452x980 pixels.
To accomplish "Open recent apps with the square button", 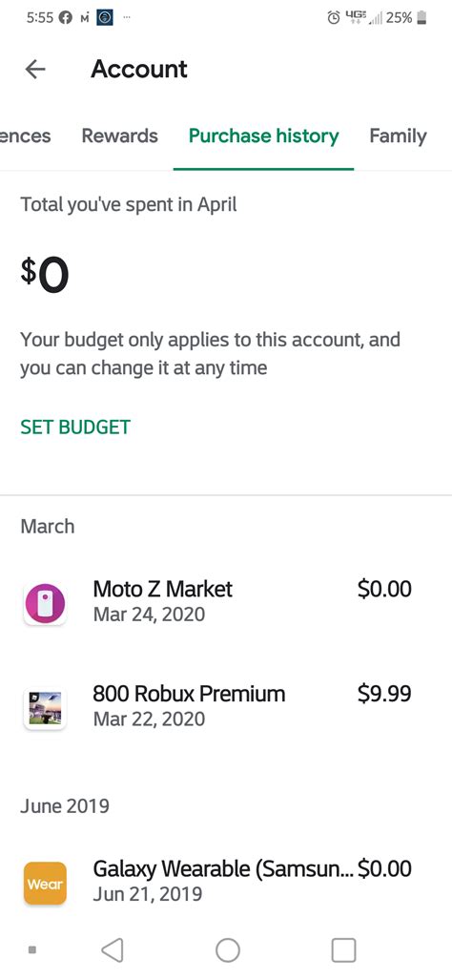I will 343,950.
